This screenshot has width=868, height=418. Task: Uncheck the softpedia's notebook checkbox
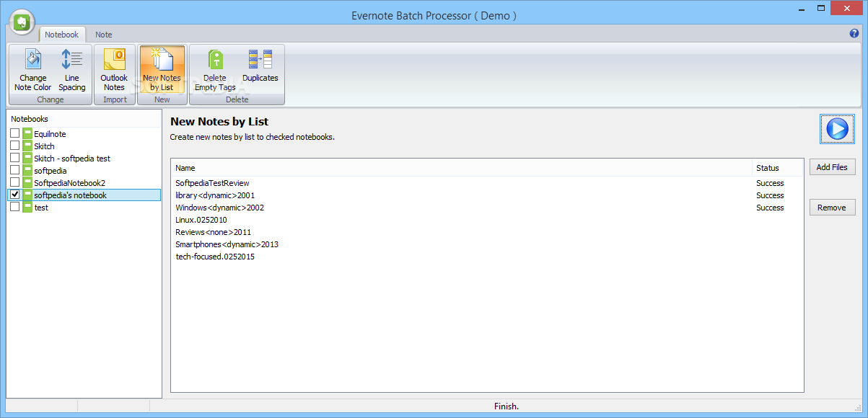pyautogui.click(x=15, y=195)
